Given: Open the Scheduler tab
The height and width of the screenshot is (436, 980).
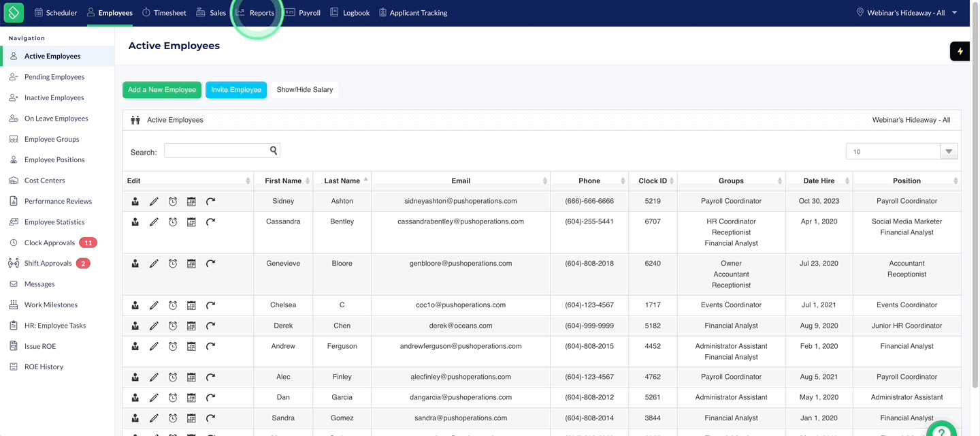Looking at the screenshot, I should click(x=56, y=13).
